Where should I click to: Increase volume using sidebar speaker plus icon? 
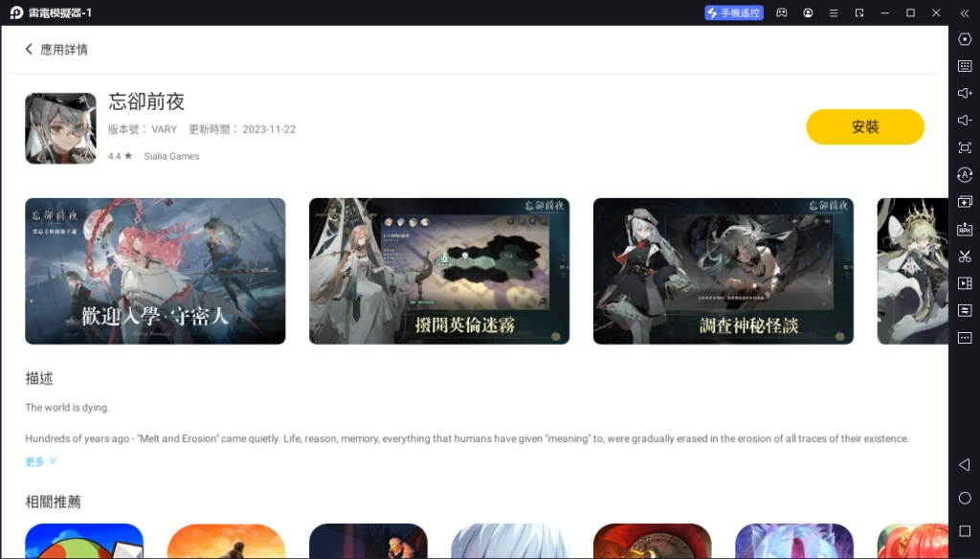tap(965, 93)
